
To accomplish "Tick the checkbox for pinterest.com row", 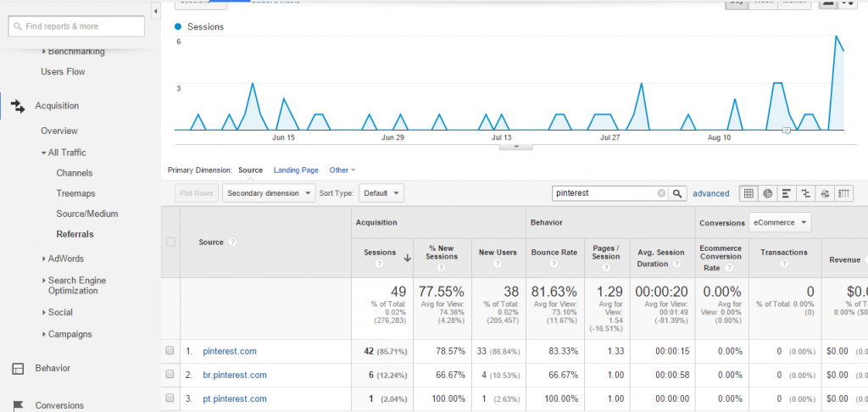I will (x=170, y=351).
